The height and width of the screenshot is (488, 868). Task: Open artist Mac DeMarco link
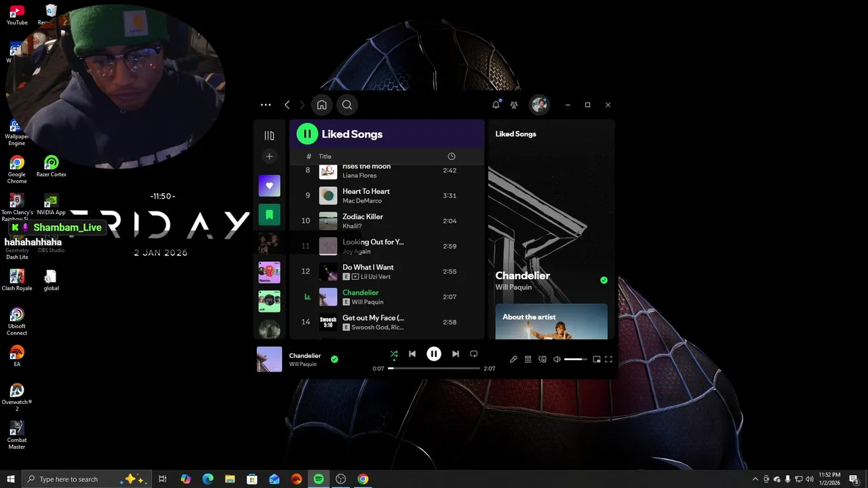pos(362,201)
